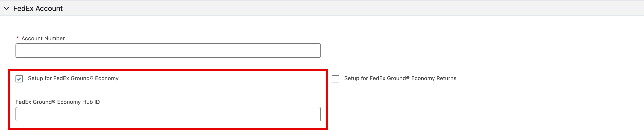The image size is (644, 138).
Task: Collapse the FedEx Account section chevron
Action: (7, 8)
